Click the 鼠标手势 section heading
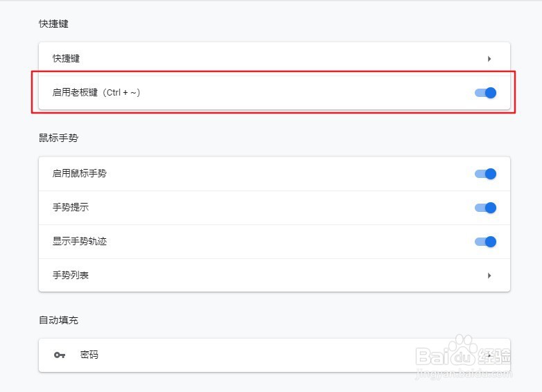The image size is (542, 392). coord(58,138)
